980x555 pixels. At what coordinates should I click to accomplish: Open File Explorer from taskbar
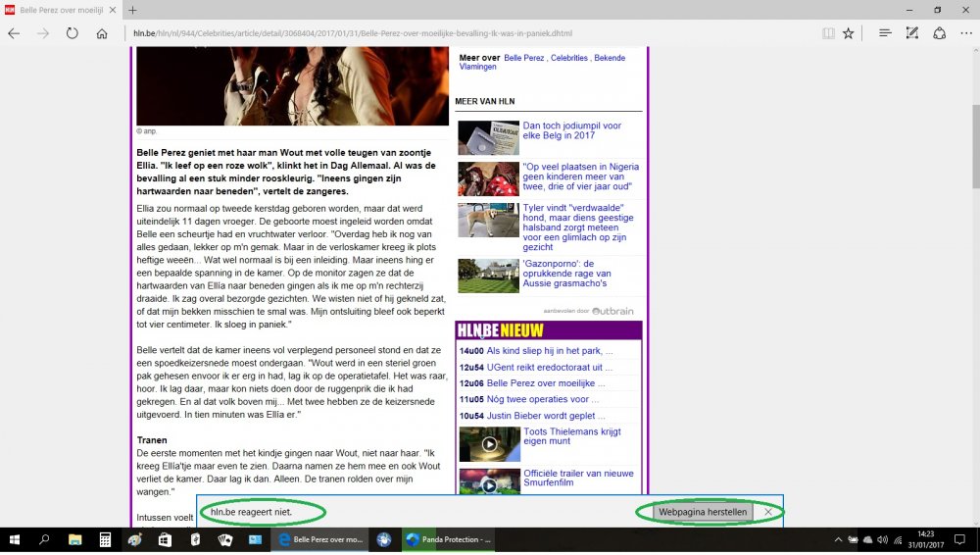75,539
